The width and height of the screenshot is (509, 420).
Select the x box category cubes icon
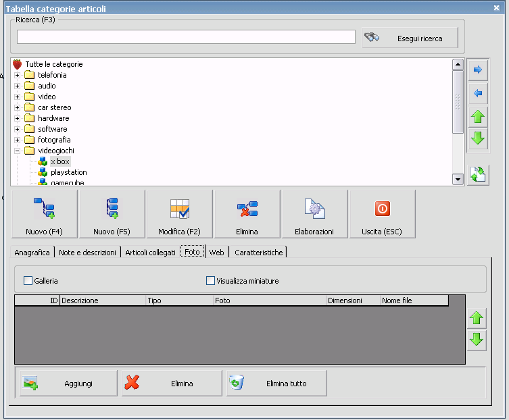pos(42,161)
